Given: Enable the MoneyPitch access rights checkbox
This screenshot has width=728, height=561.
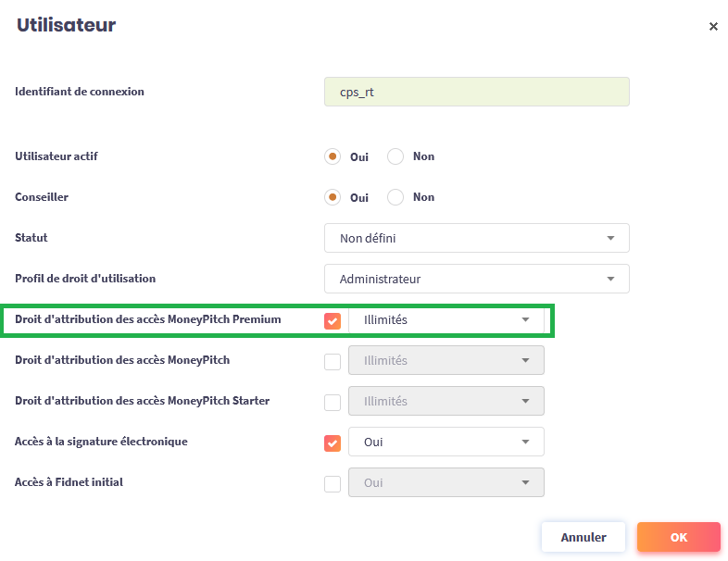Looking at the screenshot, I should 333,361.
